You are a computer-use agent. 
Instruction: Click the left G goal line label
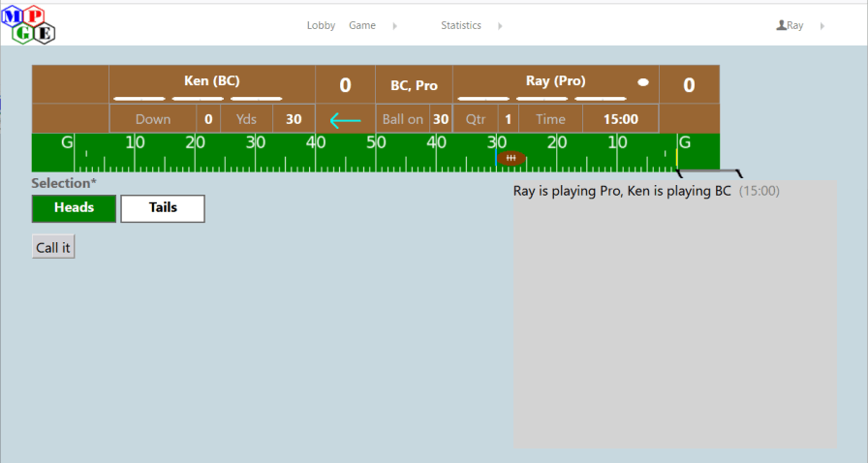click(x=67, y=143)
